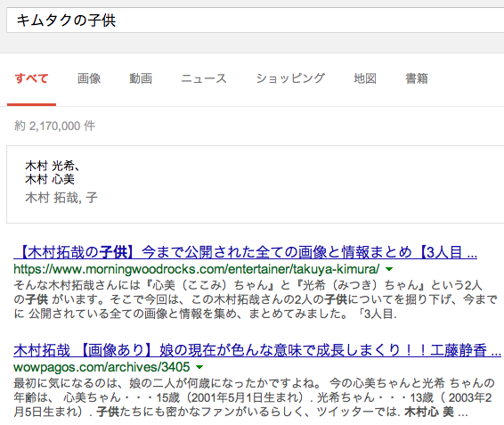Click 木村 心美 in the answer box
The image size is (504, 425).
50,179
